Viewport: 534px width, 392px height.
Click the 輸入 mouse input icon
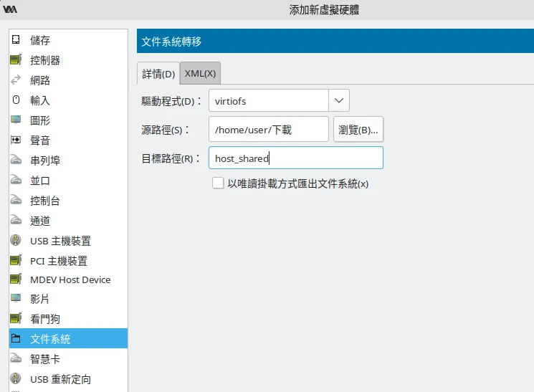click(16, 100)
